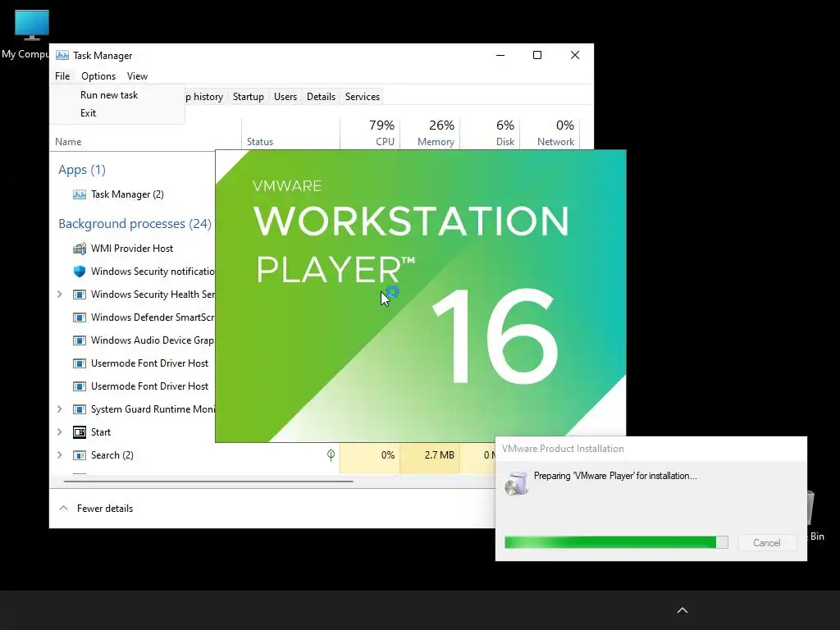The width and height of the screenshot is (840, 630).
Task: Select Apps (1) group heading
Action: (82, 170)
